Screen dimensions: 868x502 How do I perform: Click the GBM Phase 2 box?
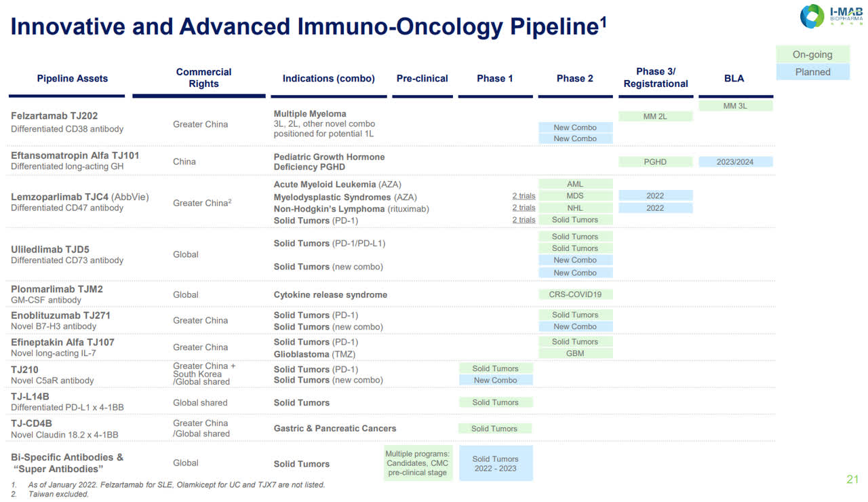575,353
